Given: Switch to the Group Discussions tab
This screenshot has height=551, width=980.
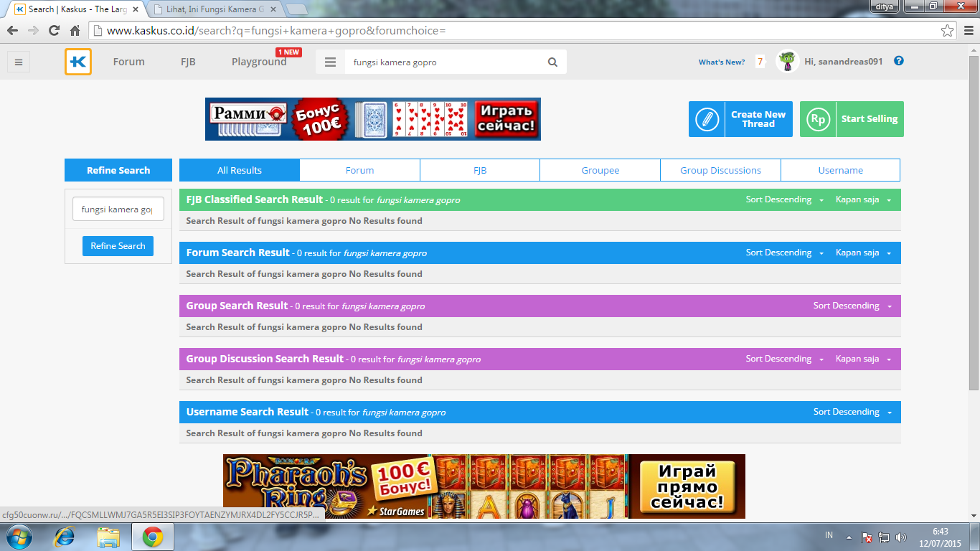Looking at the screenshot, I should click(x=720, y=170).
